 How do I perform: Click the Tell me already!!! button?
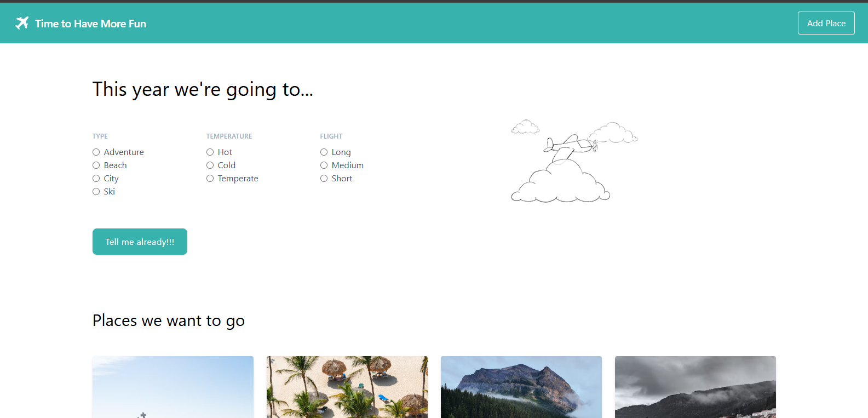(x=140, y=242)
